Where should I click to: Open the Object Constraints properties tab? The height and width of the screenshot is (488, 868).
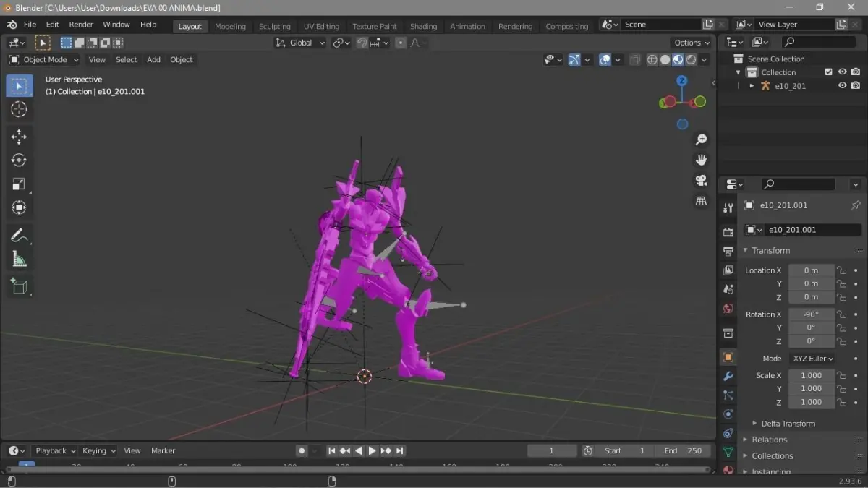tap(728, 433)
